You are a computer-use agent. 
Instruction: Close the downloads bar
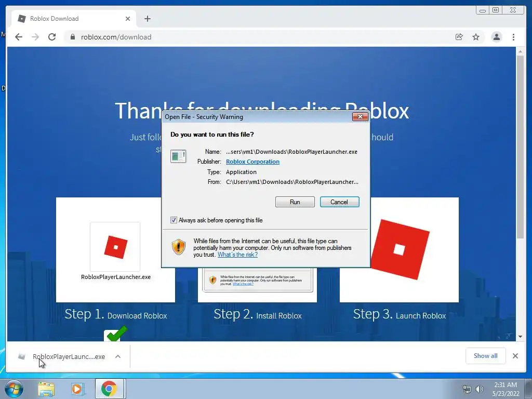click(x=515, y=356)
